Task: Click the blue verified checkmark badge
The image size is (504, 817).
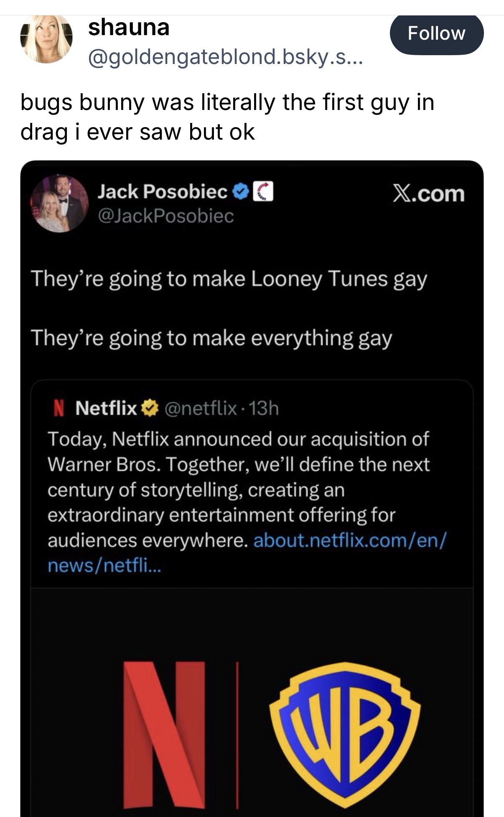Action: pyautogui.click(x=240, y=192)
